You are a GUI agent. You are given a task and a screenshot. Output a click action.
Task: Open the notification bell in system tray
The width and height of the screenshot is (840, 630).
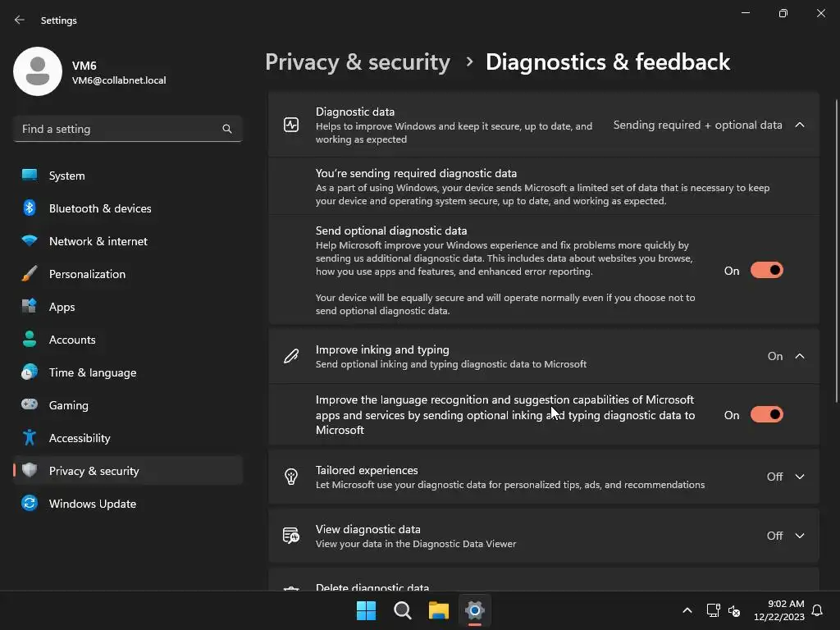click(x=817, y=610)
